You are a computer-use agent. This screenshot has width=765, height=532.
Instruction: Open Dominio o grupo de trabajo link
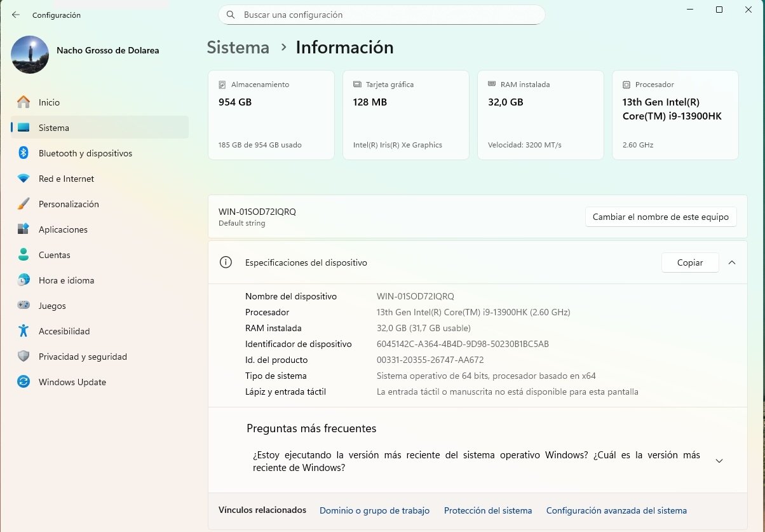point(374,510)
